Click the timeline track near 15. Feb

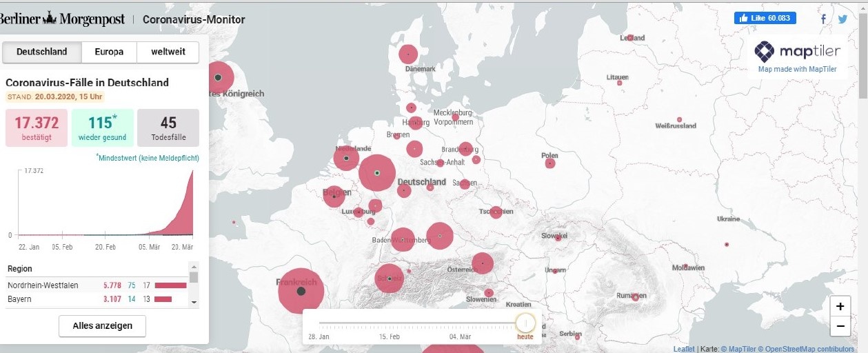(x=390, y=323)
